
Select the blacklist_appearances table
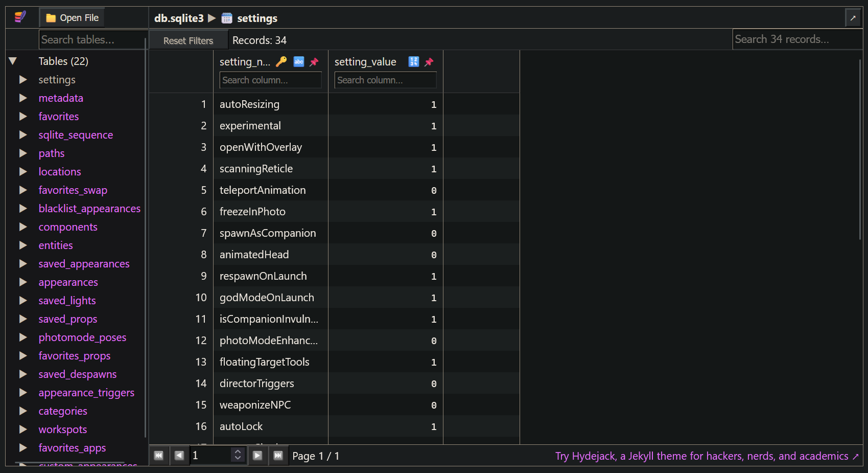pyautogui.click(x=89, y=209)
